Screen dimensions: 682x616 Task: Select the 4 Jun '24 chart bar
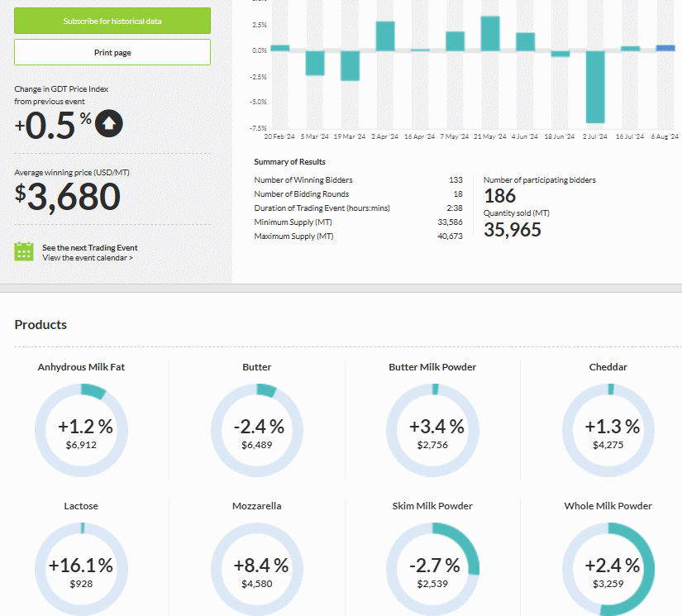coord(526,42)
